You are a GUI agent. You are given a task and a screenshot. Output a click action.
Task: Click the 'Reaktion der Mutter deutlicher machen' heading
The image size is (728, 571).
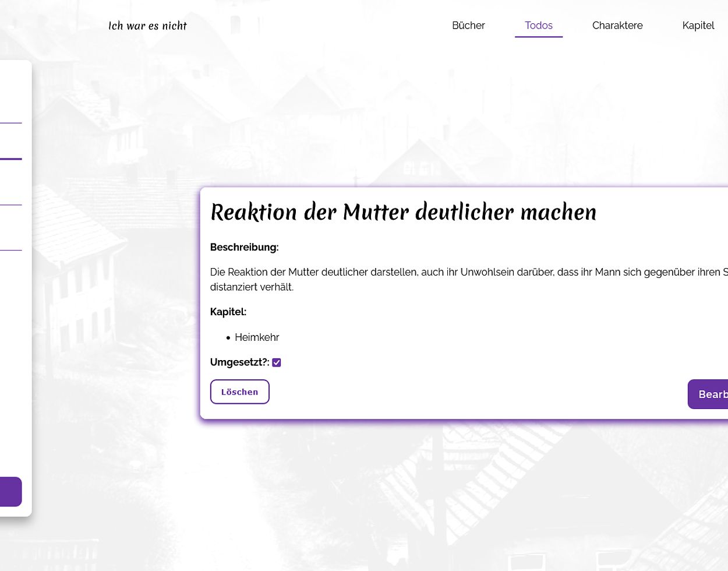(x=403, y=212)
